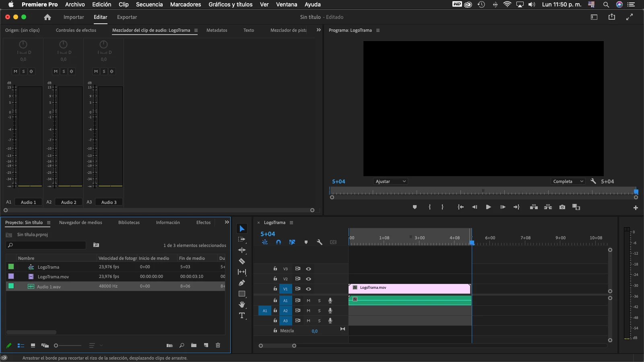Select the Hand tool
This screenshot has height=362, width=644.
(x=242, y=304)
